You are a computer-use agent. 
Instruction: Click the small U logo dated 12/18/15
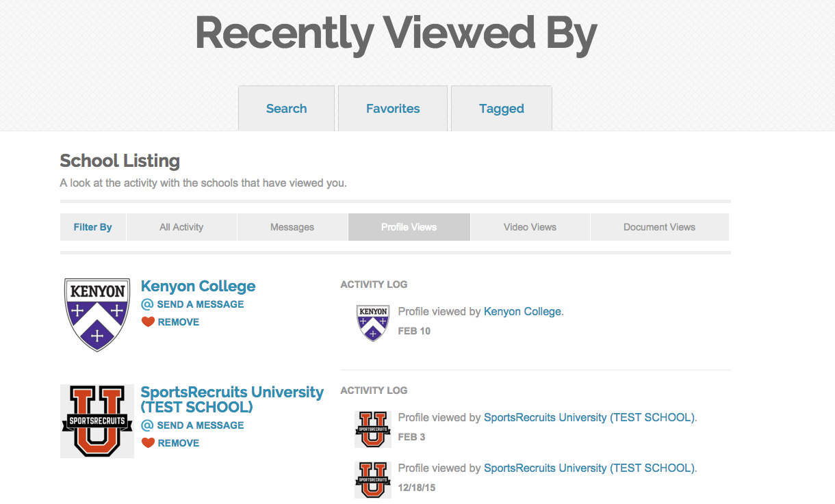tap(373, 479)
